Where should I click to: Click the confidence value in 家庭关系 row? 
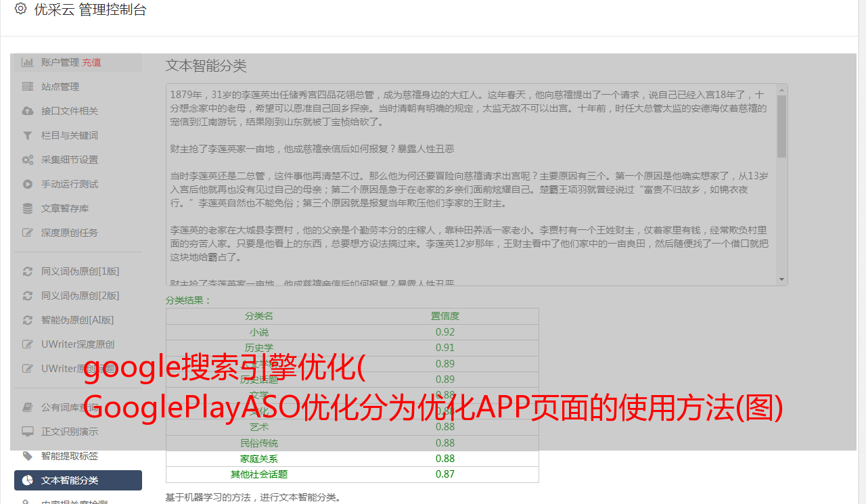[x=445, y=459]
